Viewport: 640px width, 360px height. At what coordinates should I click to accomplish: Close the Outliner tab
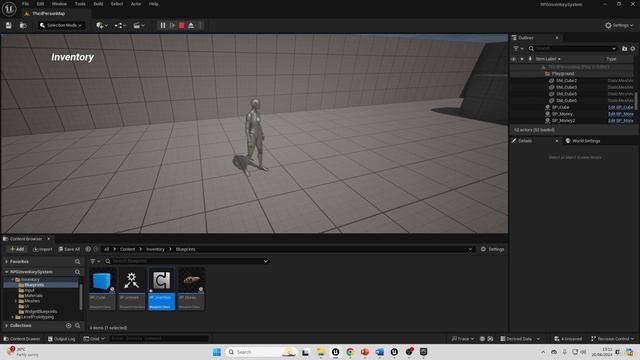point(557,38)
